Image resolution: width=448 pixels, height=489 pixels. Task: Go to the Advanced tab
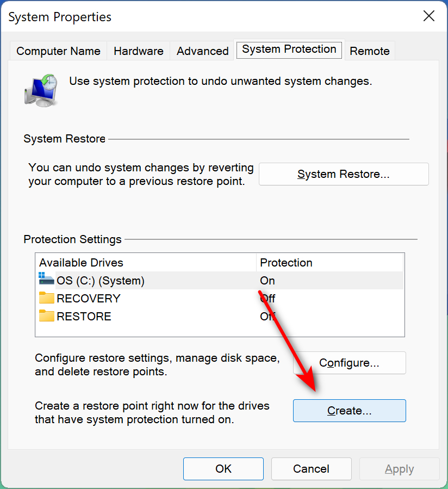[x=202, y=51]
